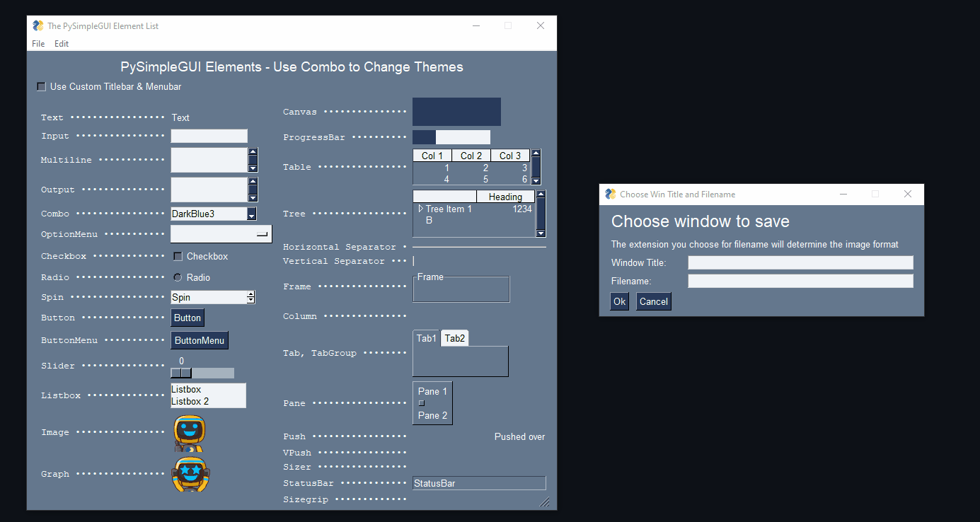Screen dimensions: 980x522
Task: Click the Output scrollbar up arrow
Action: (253, 182)
